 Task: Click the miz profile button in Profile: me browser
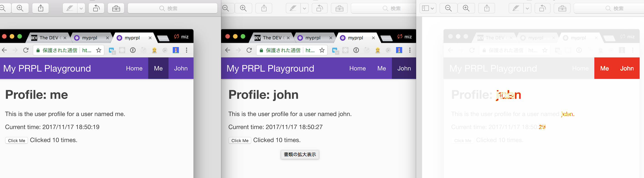point(181,37)
